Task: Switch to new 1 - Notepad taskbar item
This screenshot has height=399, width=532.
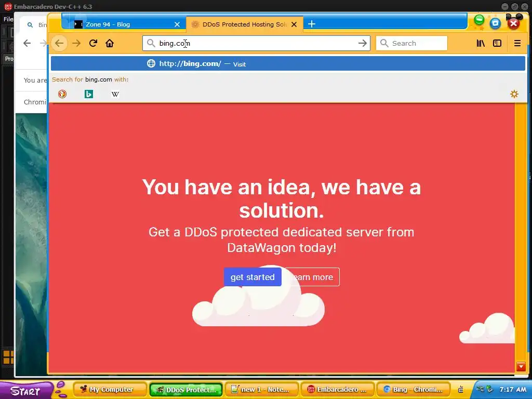Action: click(262, 390)
